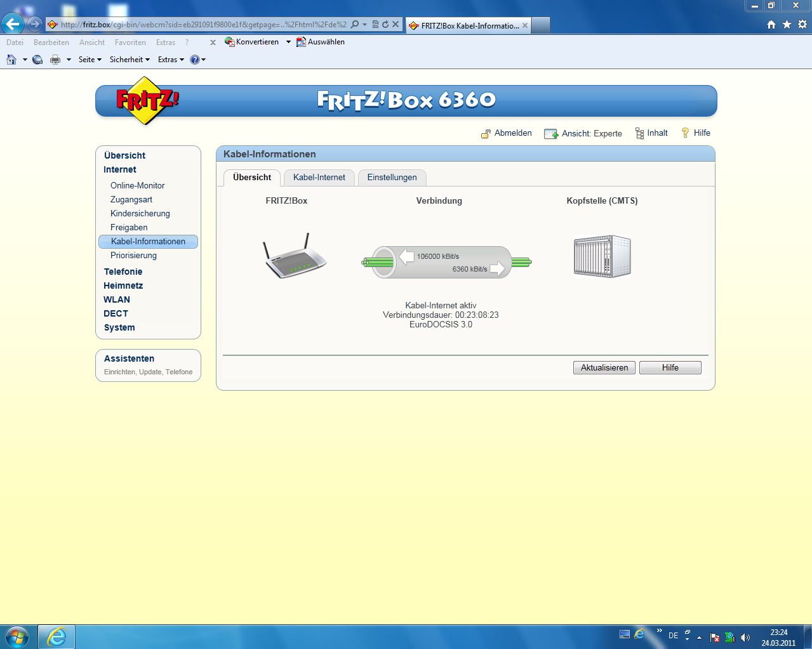Click the FRITZ!Box router image
This screenshot has width=812, height=649.
click(295, 256)
